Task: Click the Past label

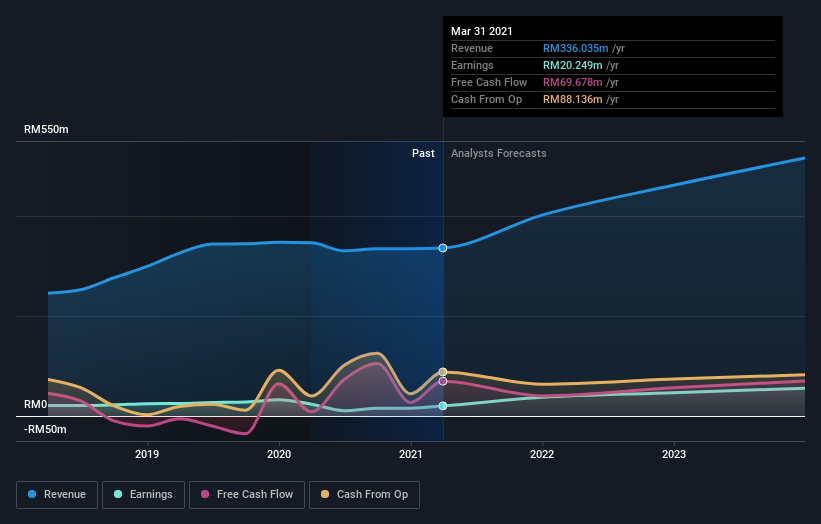Action: tap(423, 153)
